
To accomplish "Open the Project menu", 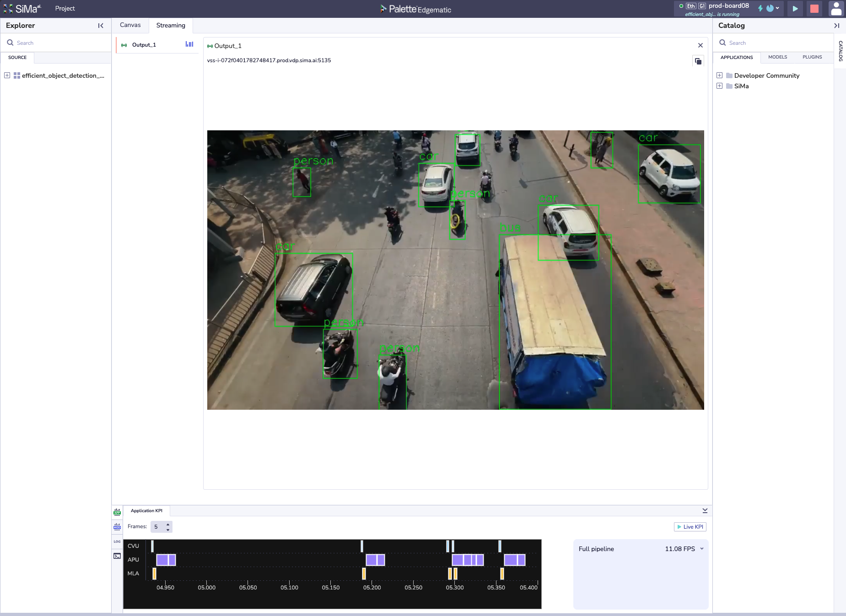I will [65, 9].
